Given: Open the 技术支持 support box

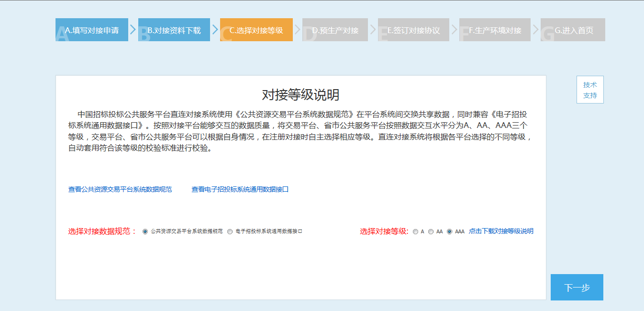Looking at the screenshot, I should [590, 90].
